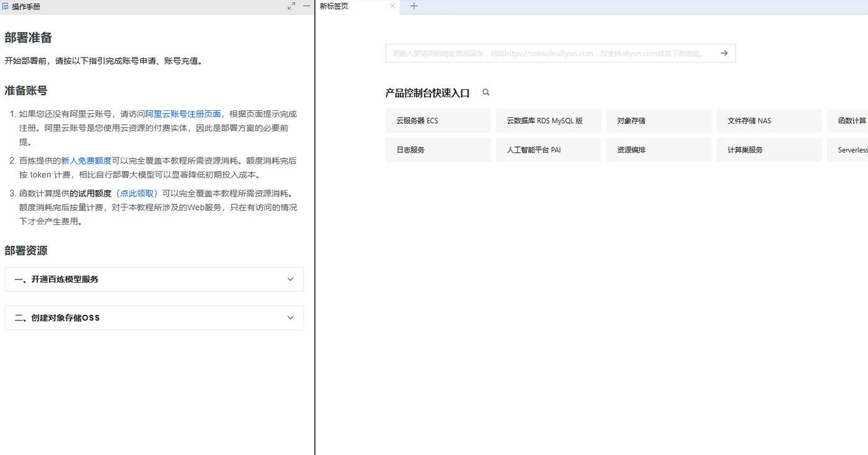Click the 操作手册 panel document icon
Screen dimensions: 868x455
click(6, 6)
